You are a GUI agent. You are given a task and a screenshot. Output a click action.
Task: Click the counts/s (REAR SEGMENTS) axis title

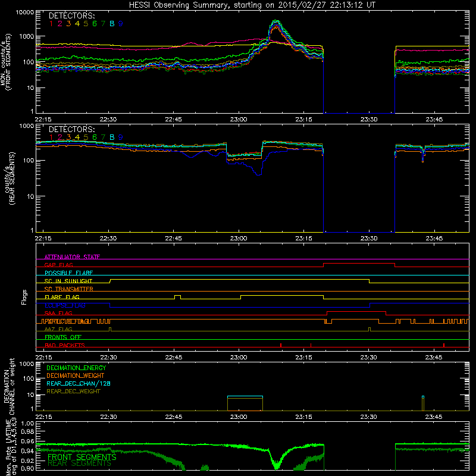point(10,178)
